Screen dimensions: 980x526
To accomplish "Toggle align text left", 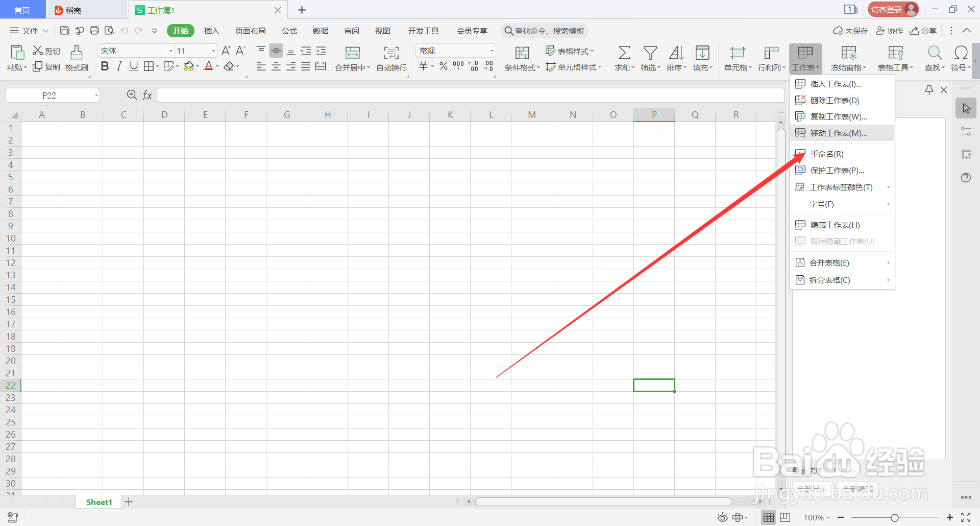I will coord(261,66).
